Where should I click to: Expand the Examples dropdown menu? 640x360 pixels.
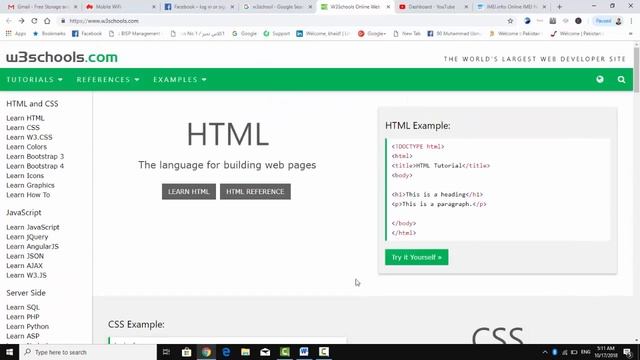[180, 80]
